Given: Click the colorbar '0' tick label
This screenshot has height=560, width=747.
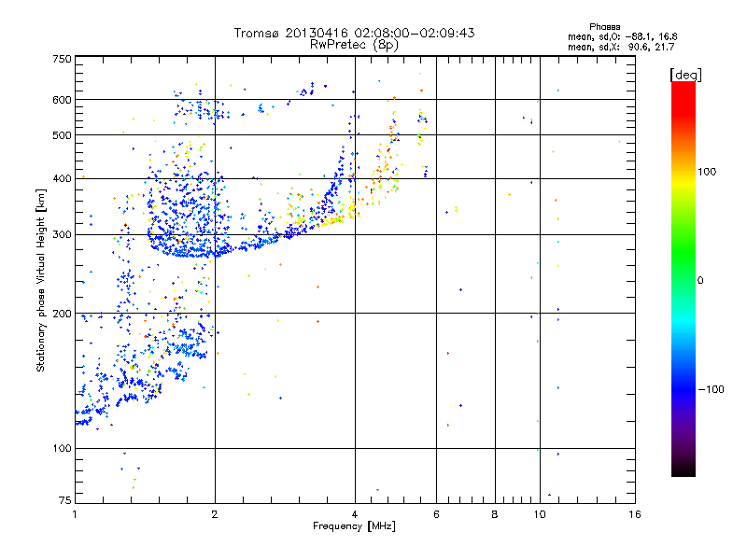Looking at the screenshot, I should (700, 281).
